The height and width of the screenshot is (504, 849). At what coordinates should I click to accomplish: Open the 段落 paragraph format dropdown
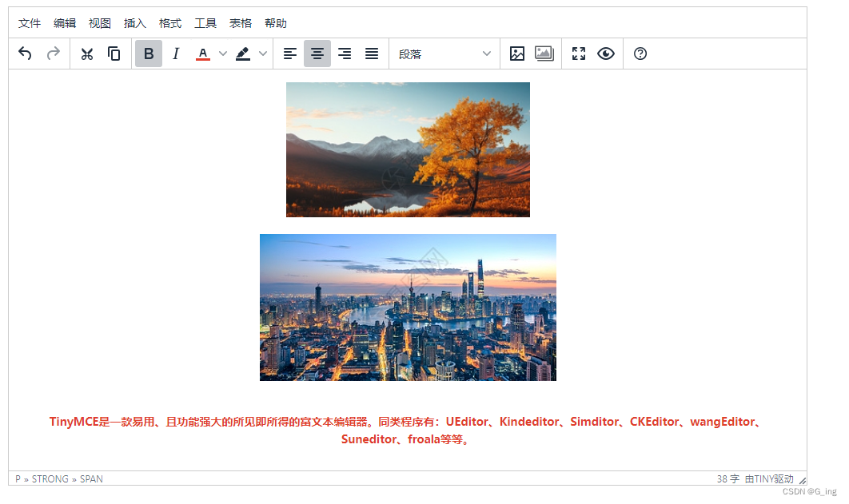coord(444,54)
